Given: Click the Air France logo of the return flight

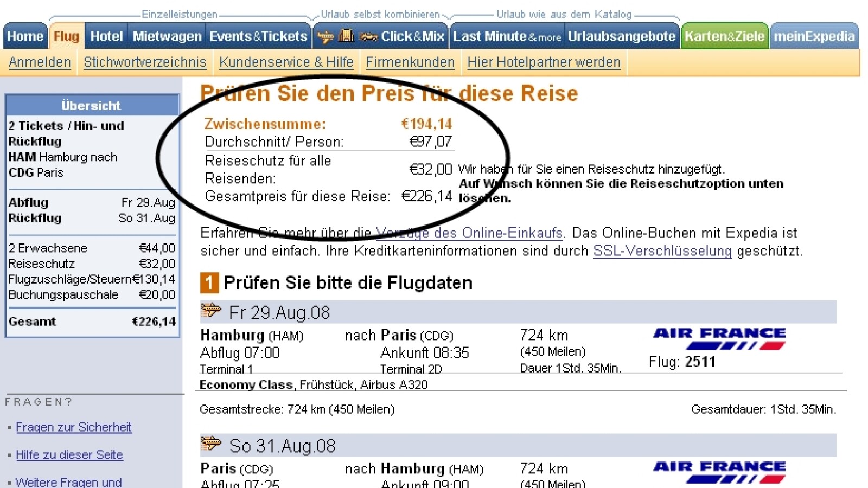Looking at the screenshot, I should 719,472.
